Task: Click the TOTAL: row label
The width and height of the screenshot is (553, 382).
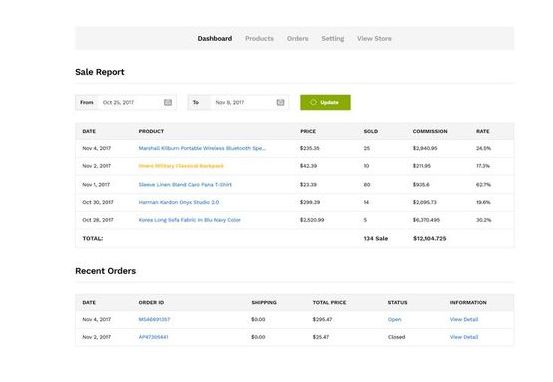Action: (93, 238)
